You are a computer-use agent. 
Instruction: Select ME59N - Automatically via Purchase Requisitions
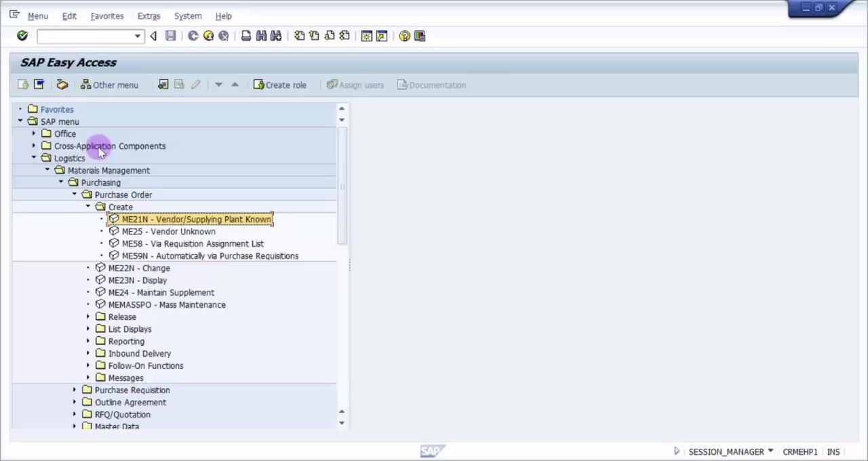point(210,256)
